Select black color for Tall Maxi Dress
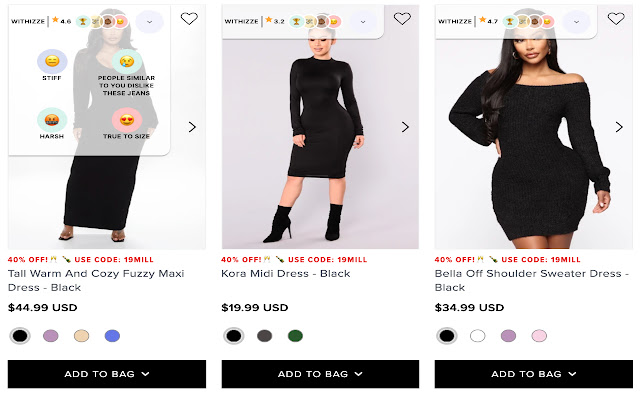This screenshot has width=640, height=400. 19,336
